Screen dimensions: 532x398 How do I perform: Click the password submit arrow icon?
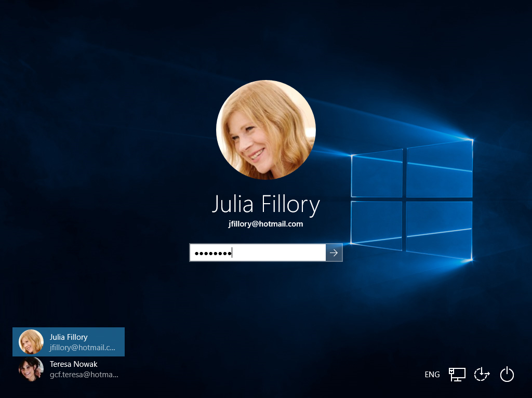[x=334, y=253]
